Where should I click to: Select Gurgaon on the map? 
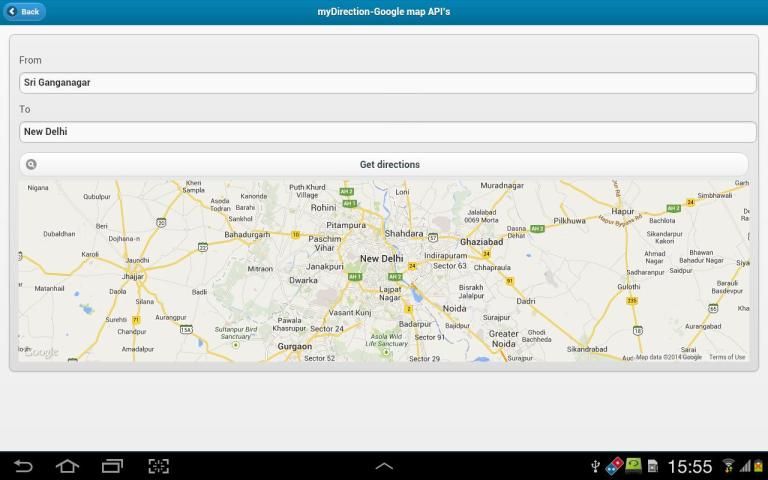(x=295, y=346)
